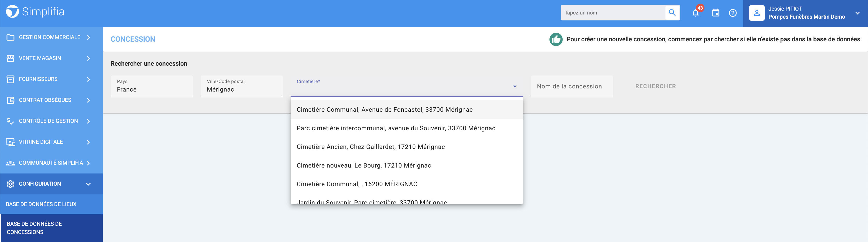This screenshot has width=868, height=242.
Task: Expand the Fournisseurs chevron
Action: coord(88,79)
